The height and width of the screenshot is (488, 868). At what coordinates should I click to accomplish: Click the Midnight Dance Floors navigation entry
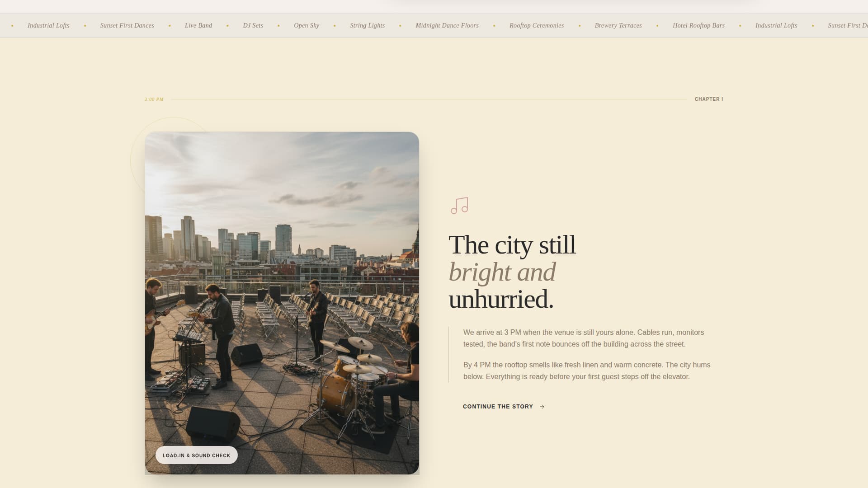click(447, 25)
